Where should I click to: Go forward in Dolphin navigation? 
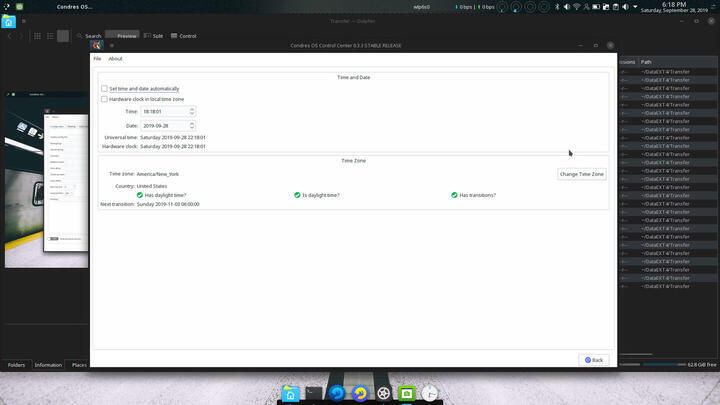21,36
